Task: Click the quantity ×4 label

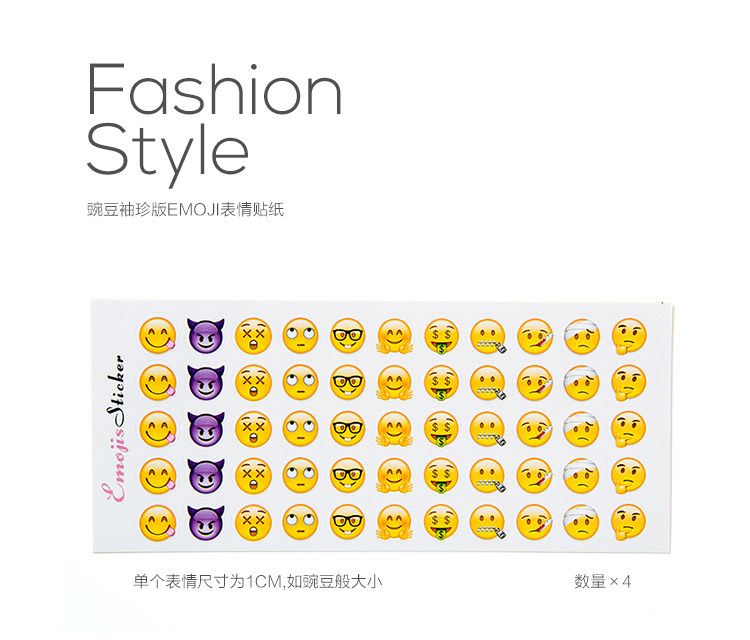Action: coord(603,582)
